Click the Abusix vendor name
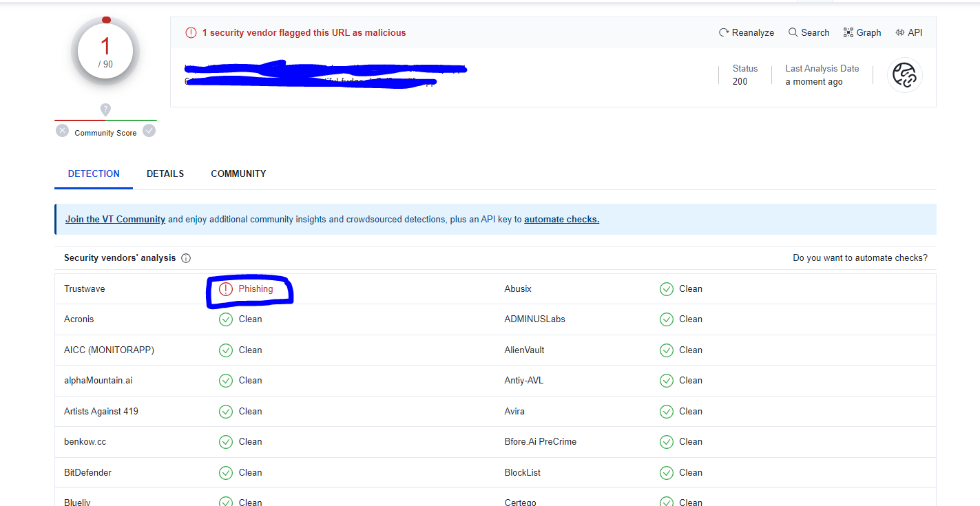The height and width of the screenshot is (506, 980). coord(519,289)
